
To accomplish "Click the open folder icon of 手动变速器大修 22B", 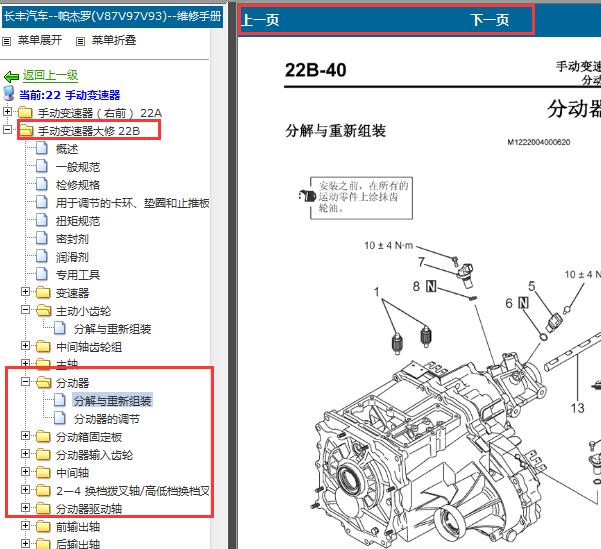I will tap(26, 130).
